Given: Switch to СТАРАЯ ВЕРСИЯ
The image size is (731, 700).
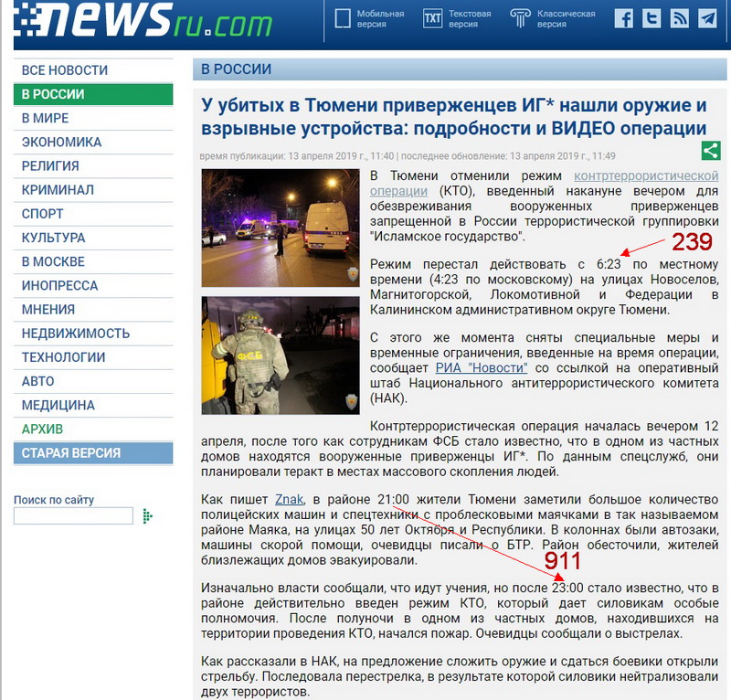Looking at the screenshot, I should (93, 453).
